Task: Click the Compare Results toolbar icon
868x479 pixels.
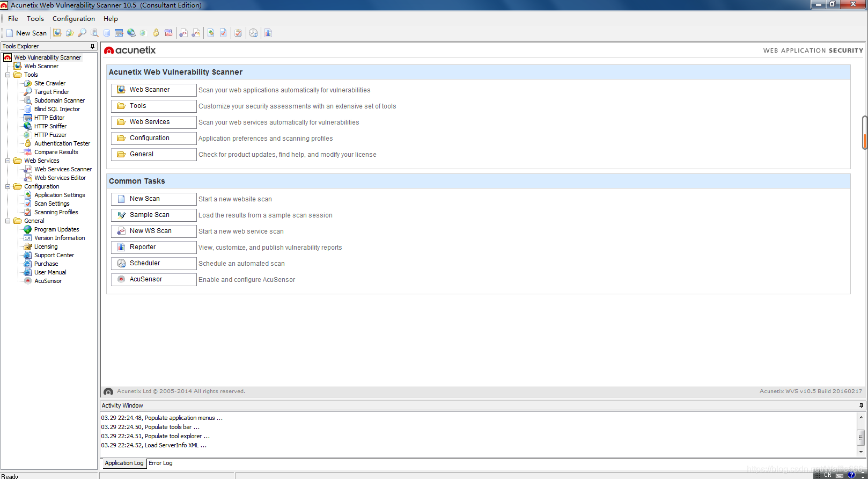Action: pos(168,33)
